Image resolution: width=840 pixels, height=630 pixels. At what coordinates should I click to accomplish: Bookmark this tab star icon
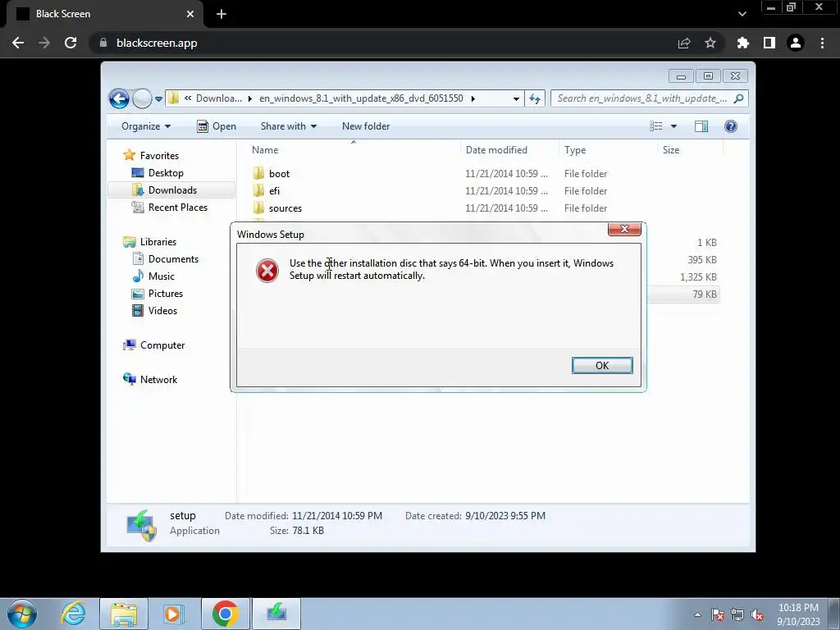tap(710, 43)
